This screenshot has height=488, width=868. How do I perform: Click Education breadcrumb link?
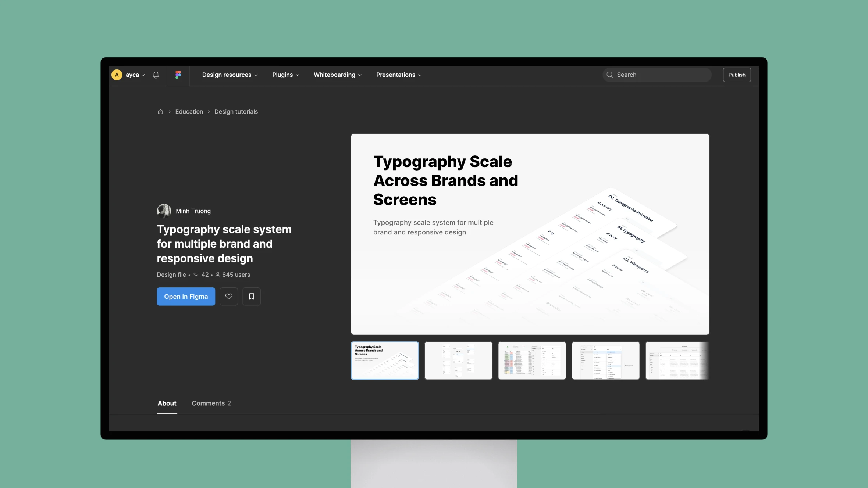(189, 112)
